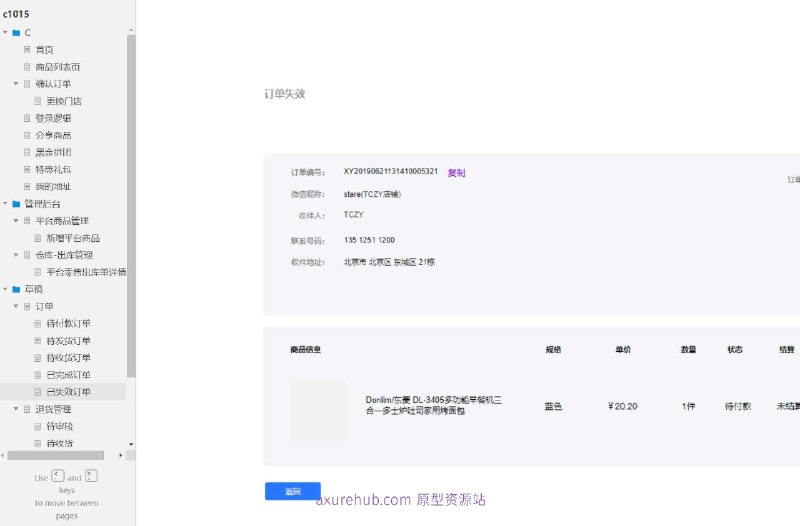Click the sitemap scrollbar down arrow
The image size is (800, 526).
tap(131, 444)
